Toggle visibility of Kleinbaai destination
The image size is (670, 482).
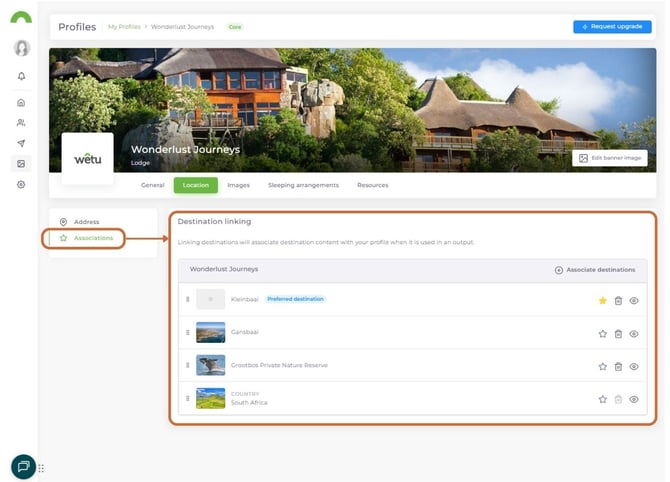click(634, 300)
